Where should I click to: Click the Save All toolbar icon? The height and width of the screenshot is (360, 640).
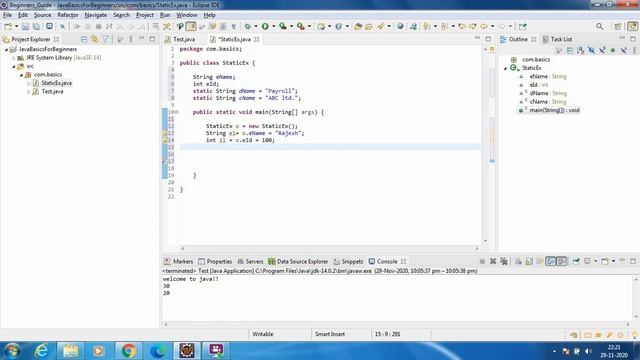click(36, 27)
